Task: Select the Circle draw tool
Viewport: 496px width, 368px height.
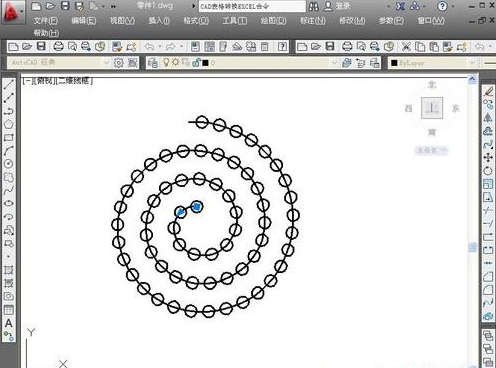Action: pos(9,164)
